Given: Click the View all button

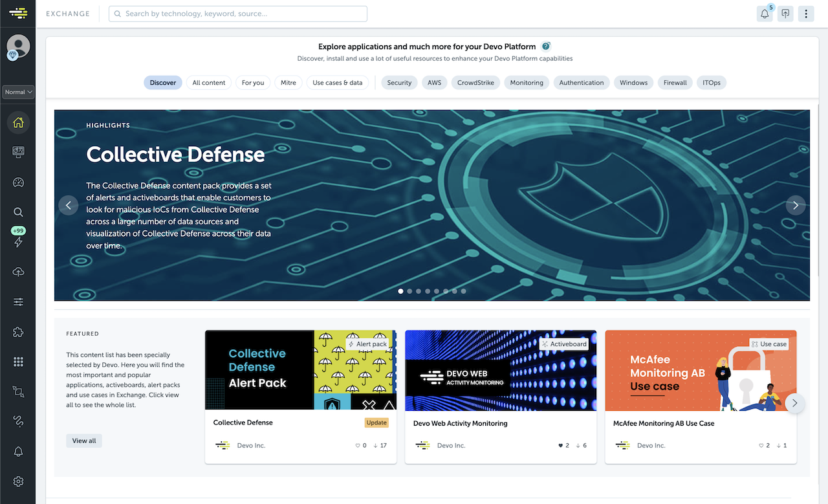Looking at the screenshot, I should 84,441.
